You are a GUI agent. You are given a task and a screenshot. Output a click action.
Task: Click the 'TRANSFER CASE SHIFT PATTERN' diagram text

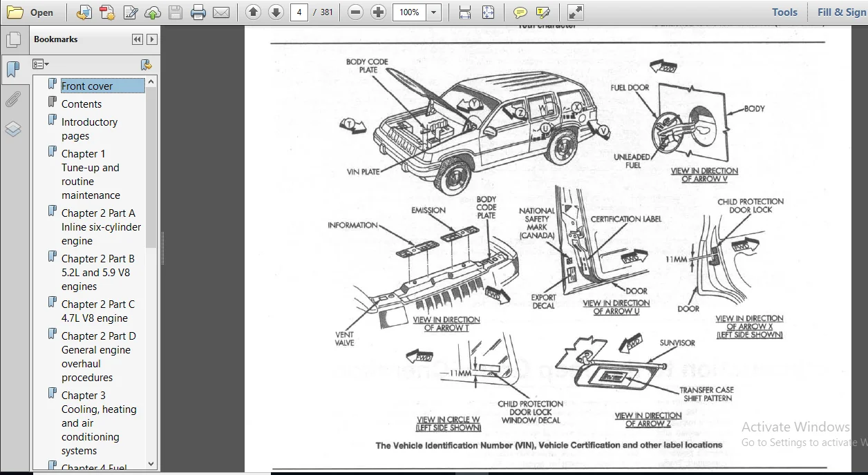706,394
